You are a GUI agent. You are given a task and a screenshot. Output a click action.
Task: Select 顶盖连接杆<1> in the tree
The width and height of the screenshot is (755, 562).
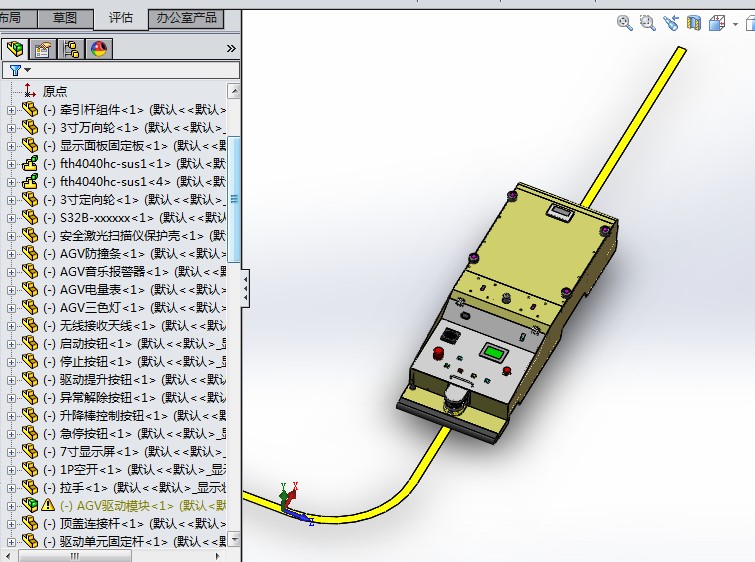click(x=134, y=523)
